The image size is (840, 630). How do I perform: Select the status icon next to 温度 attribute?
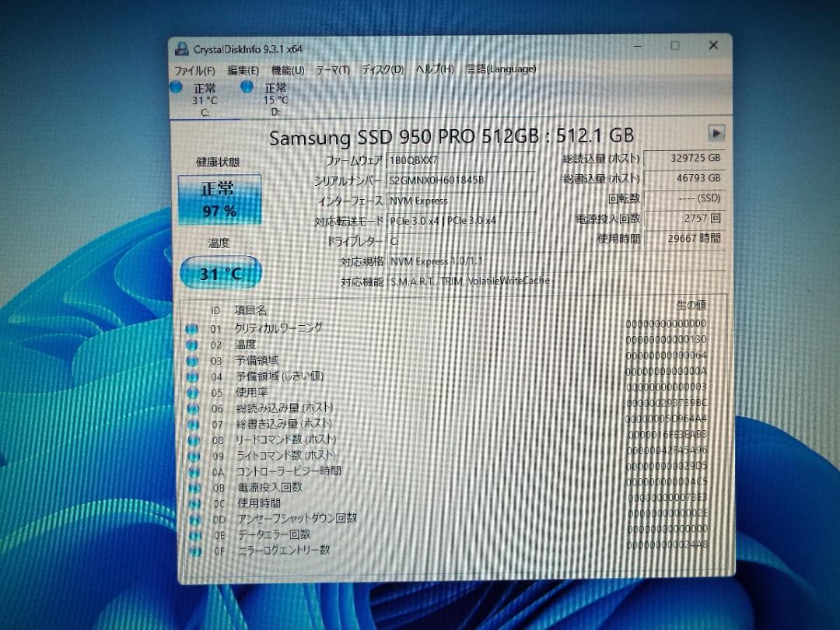pos(191,344)
